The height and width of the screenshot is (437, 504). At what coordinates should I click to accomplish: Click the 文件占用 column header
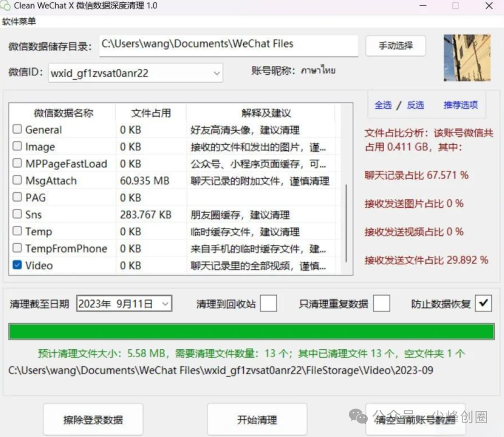151,113
